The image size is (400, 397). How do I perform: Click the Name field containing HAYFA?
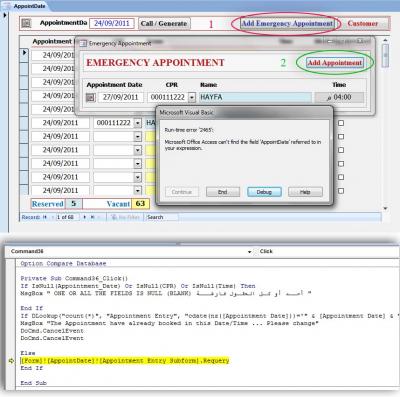point(255,97)
